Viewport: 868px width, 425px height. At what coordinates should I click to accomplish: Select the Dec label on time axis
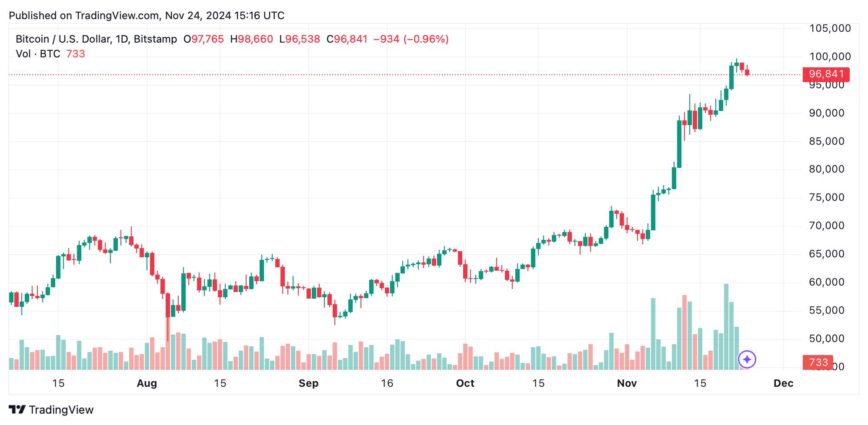tap(784, 383)
